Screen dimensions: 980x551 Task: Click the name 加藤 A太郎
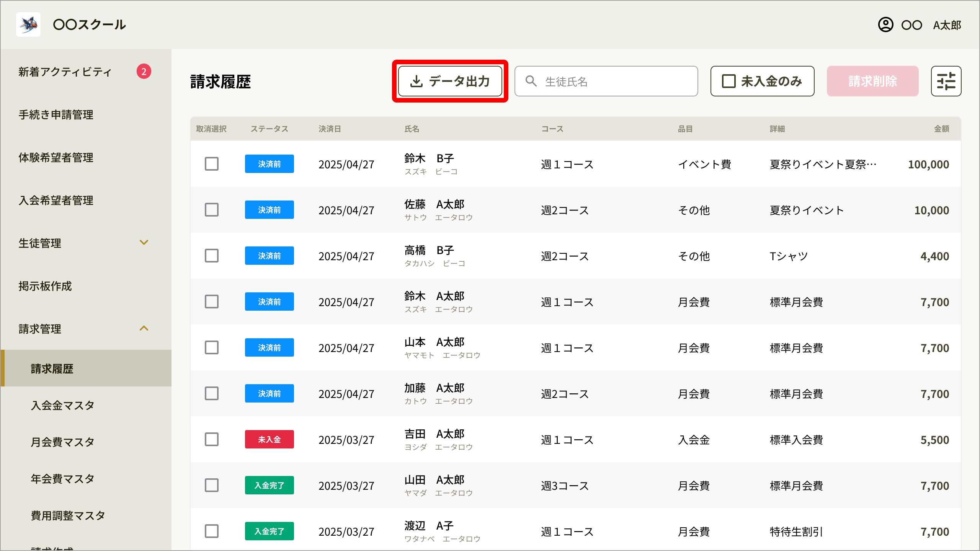click(x=434, y=388)
